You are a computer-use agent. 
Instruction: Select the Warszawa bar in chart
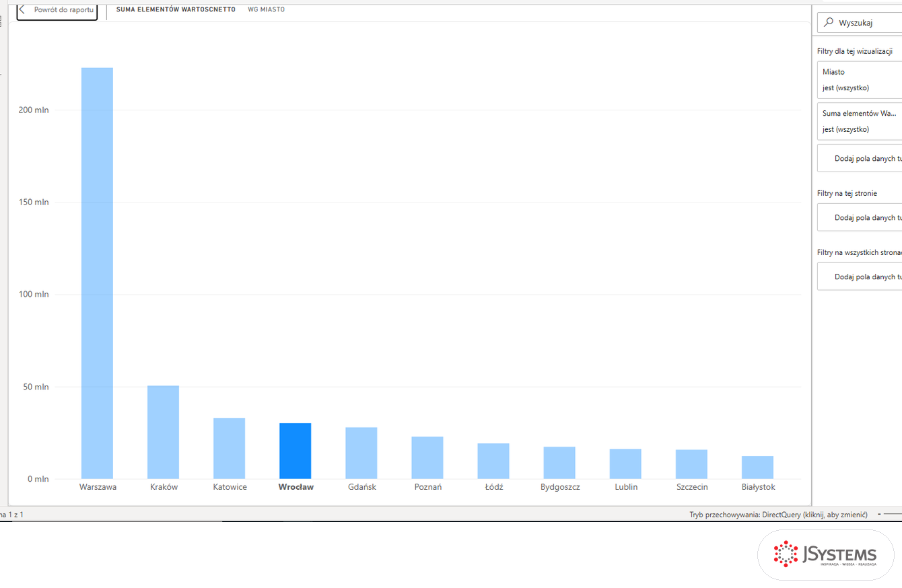tap(97, 273)
